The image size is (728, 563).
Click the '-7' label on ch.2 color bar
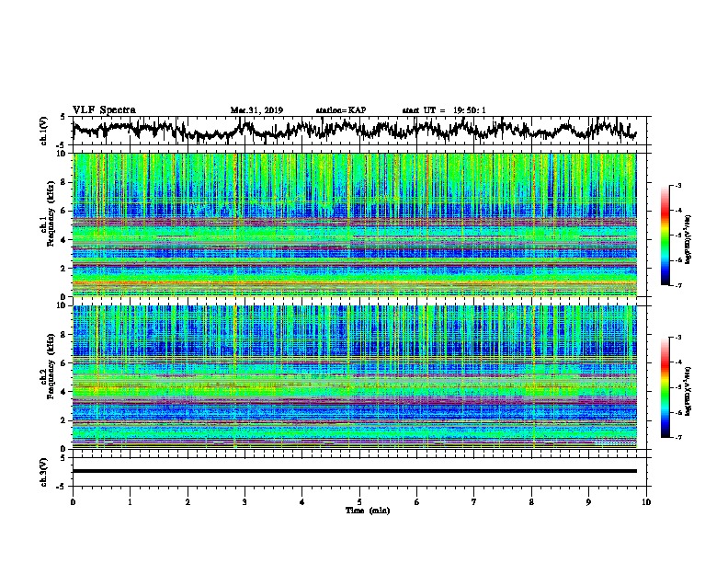coord(678,437)
